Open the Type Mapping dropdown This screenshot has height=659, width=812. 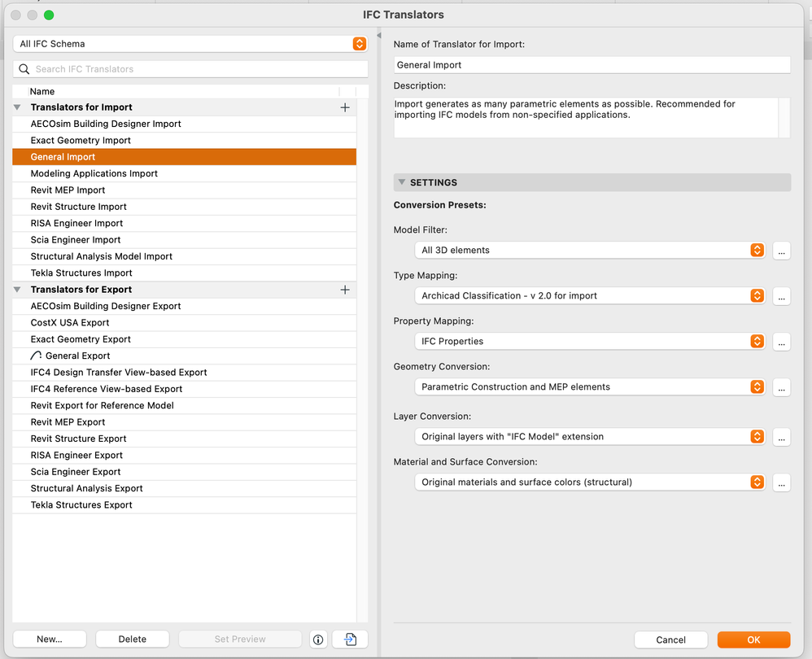[x=590, y=295]
